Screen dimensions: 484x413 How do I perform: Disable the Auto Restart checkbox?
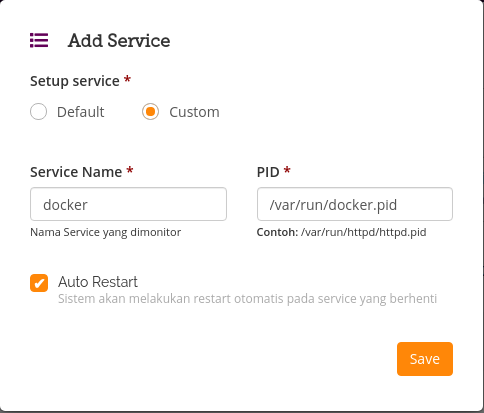point(39,283)
